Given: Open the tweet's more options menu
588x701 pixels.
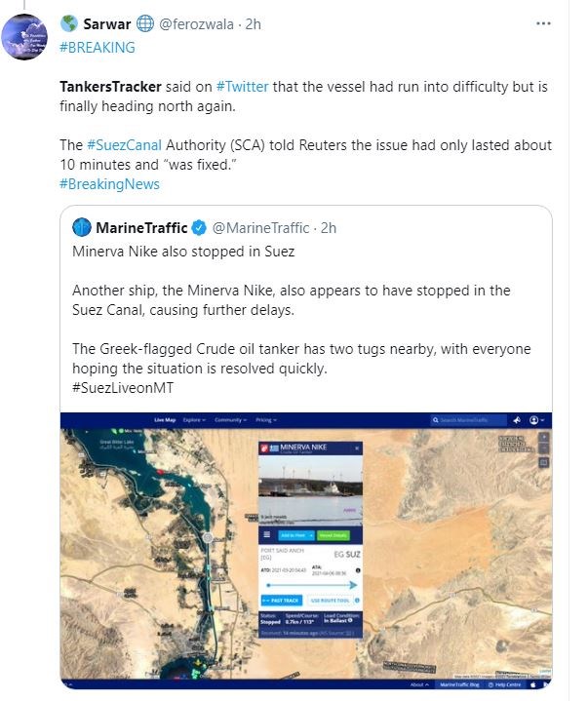Looking at the screenshot, I should click(x=543, y=23).
